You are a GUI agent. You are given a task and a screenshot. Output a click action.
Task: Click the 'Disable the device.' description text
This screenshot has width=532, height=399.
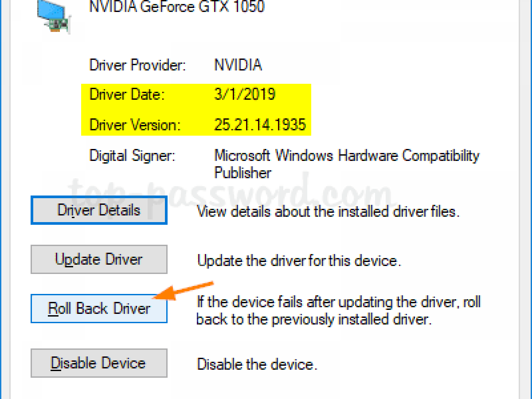257,364
